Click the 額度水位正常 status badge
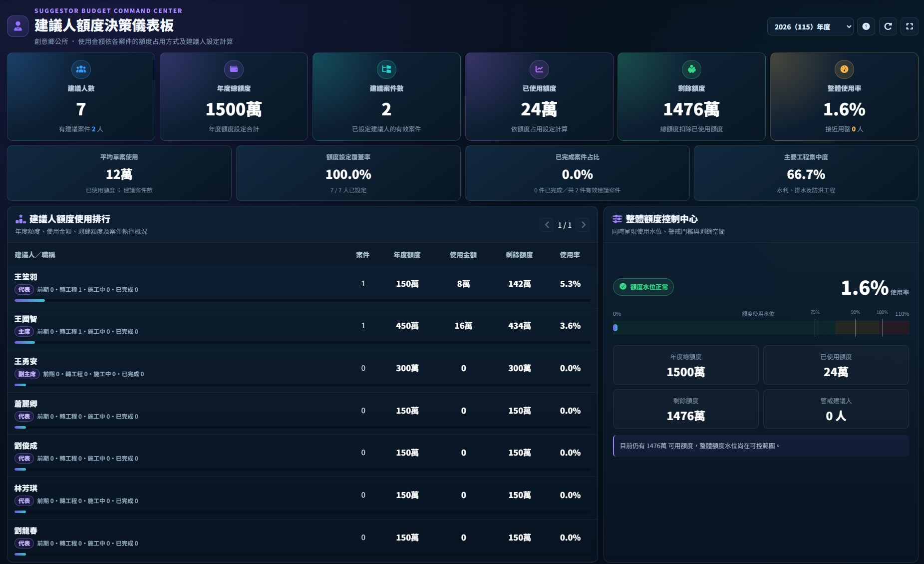Image resolution: width=924 pixels, height=564 pixels. (x=643, y=287)
